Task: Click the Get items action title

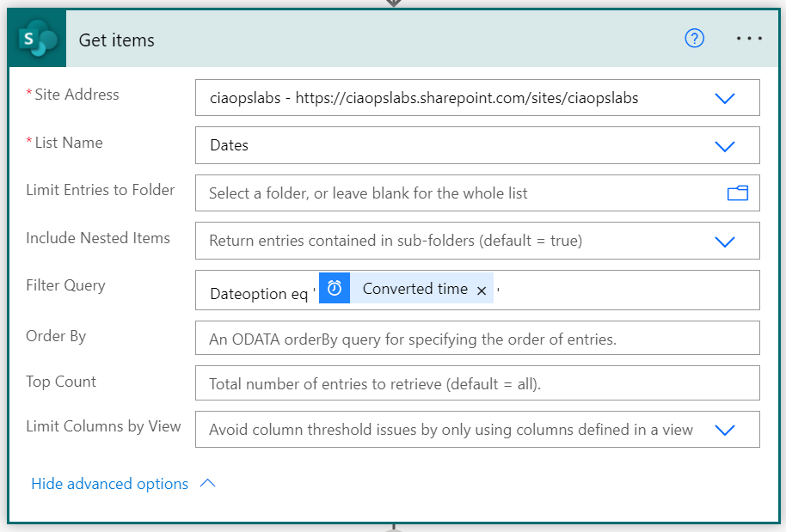Action: click(117, 40)
